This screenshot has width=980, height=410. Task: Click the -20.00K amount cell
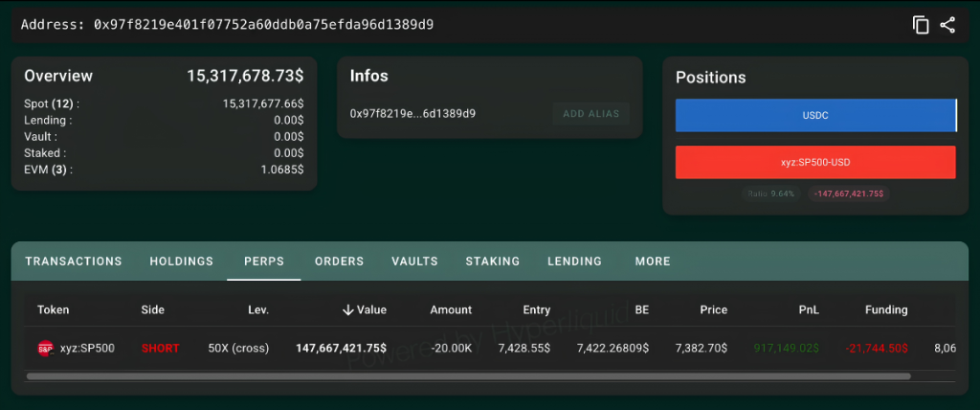click(452, 348)
